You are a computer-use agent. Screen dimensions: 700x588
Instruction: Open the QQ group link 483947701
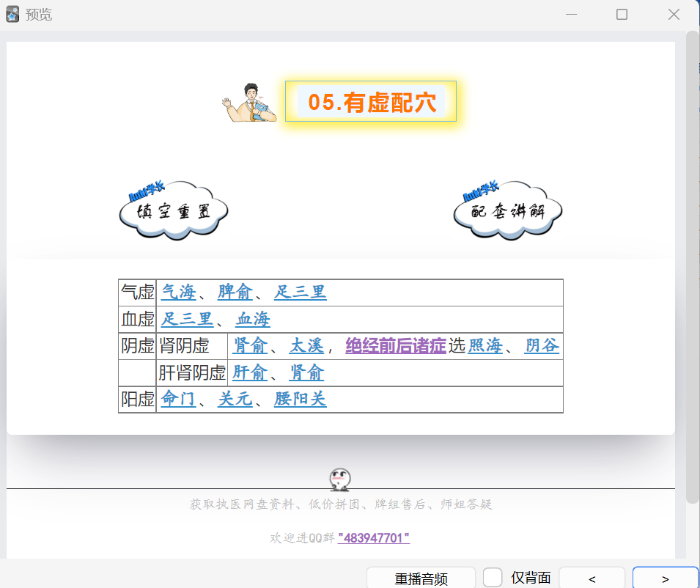click(374, 538)
